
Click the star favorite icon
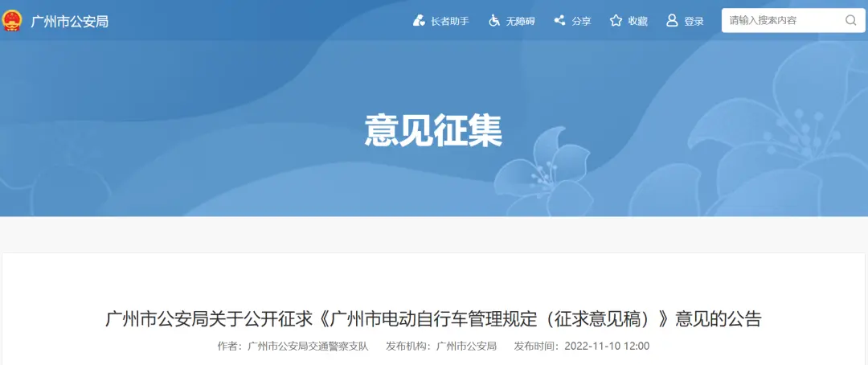(616, 21)
